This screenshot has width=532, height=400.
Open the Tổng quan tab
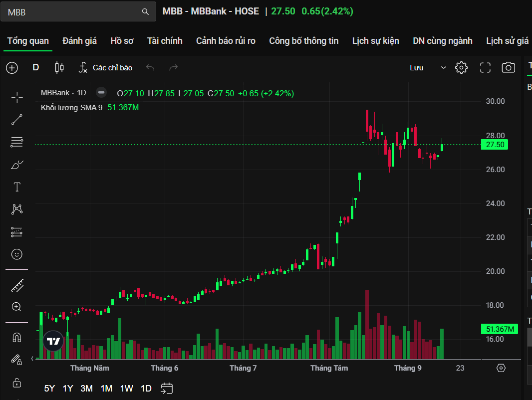click(x=28, y=41)
